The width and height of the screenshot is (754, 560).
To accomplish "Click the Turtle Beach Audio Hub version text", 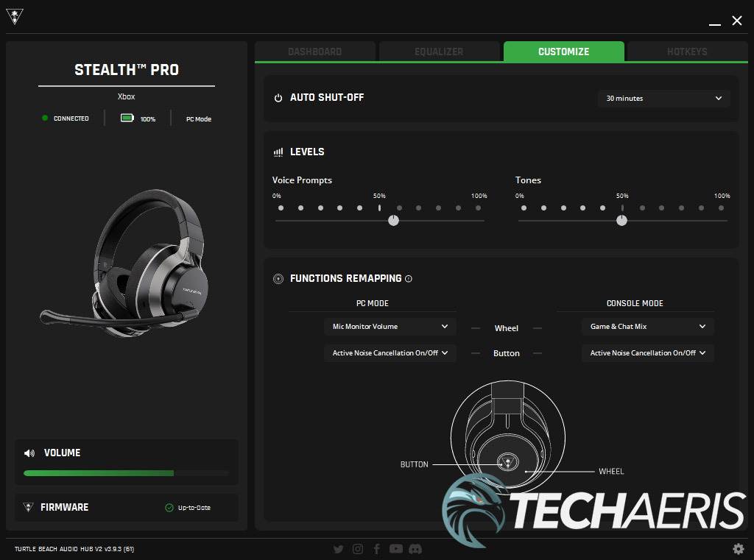I will [74, 549].
